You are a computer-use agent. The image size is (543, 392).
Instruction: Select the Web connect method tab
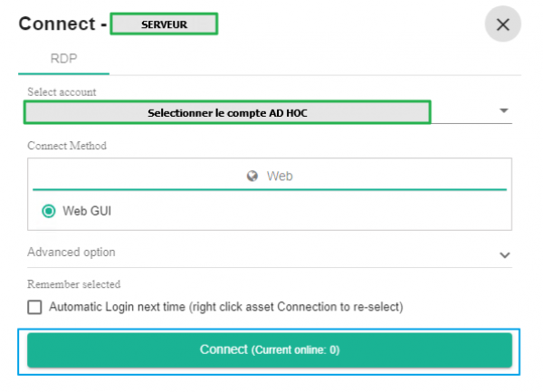[270, 177]
